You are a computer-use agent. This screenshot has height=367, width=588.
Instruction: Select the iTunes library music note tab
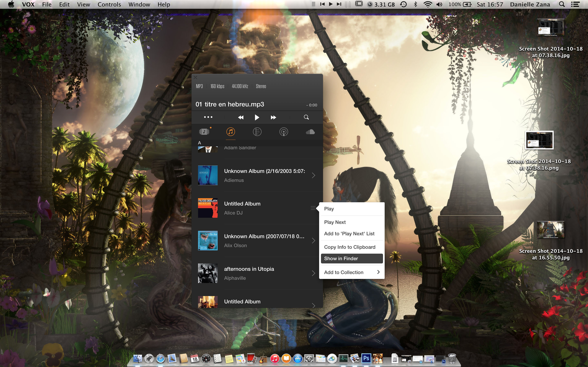tap(231, 132)
